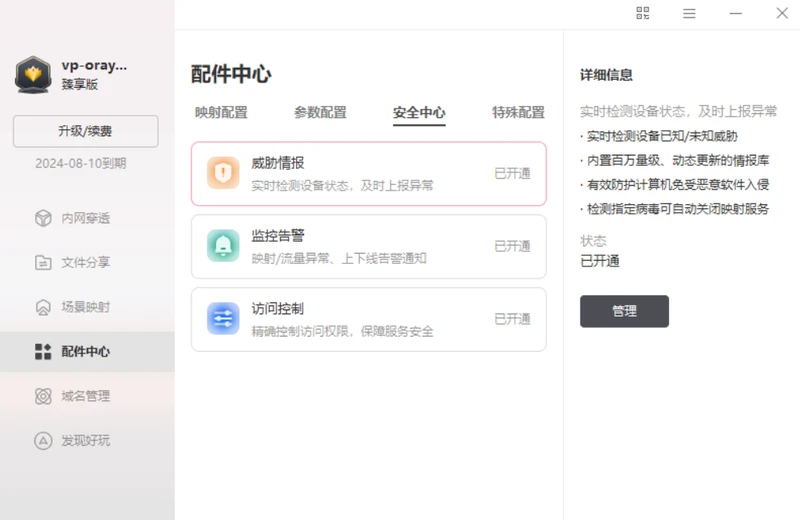Select the 威胁情报 card title
The height and width of the screenshot is (520, 800).
tap(278, 163)
